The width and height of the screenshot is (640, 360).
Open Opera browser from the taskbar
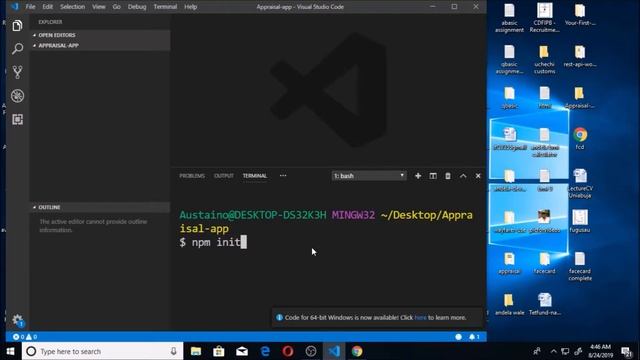[x=288, y=351]
